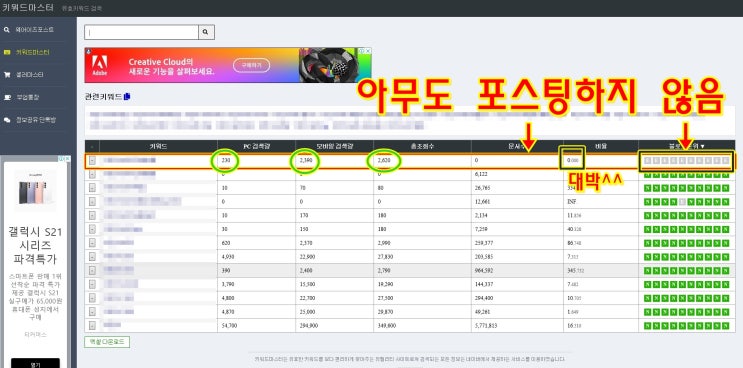Click the total views value 349,600
The width and height of the screenshot is (743, 368).
pyautogui.click(x=386, y=326)
